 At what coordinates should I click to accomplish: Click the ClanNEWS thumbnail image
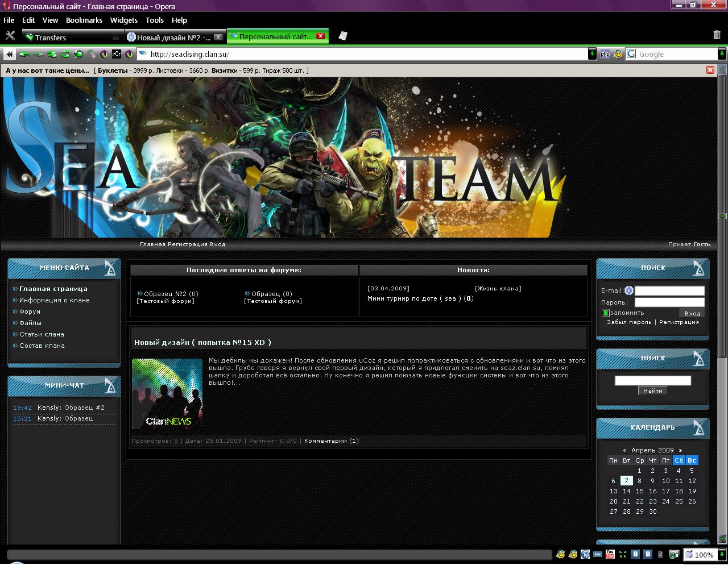tap(167, 393)
